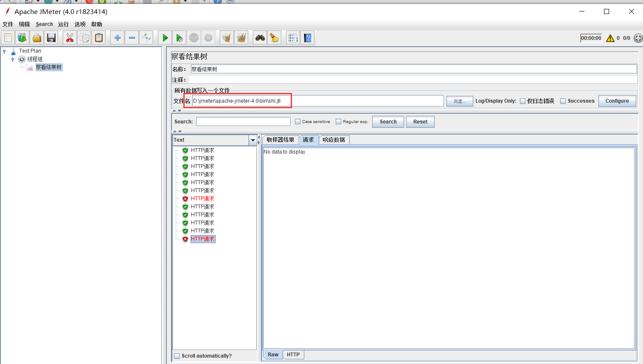This screenshot has height=364, width=643.
Task: Start the test with green play icon
Action: coord(165,38)
